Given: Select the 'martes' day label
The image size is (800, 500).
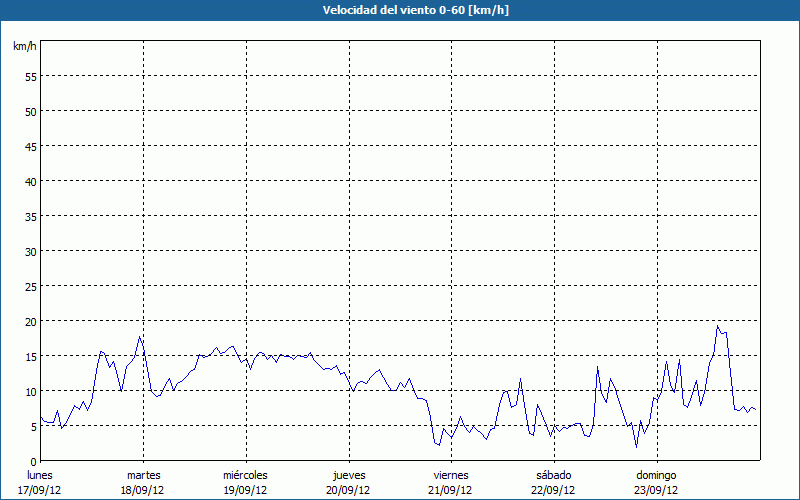Looking at the screenshot, I should coord(143,475).
